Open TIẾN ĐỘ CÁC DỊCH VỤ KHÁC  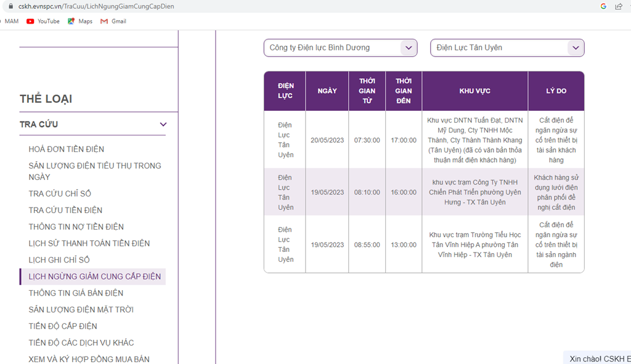pos(81,342)
